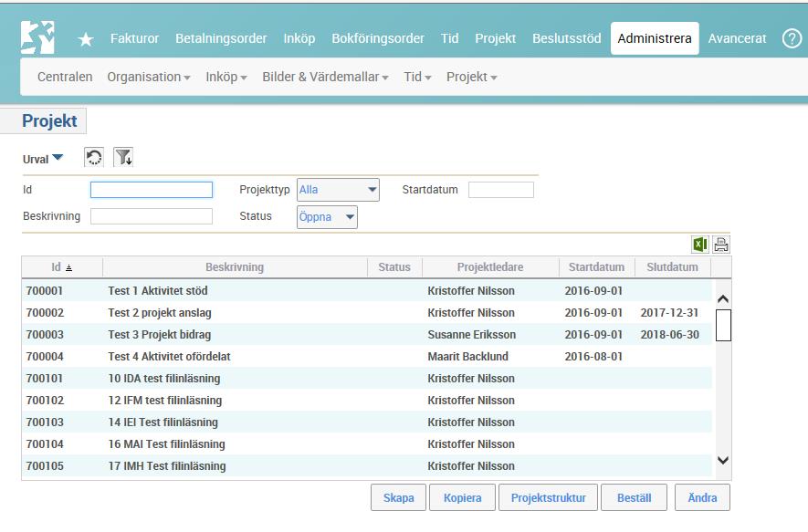
Task: Print the list with the printer icon
Action: coord(721,245)
